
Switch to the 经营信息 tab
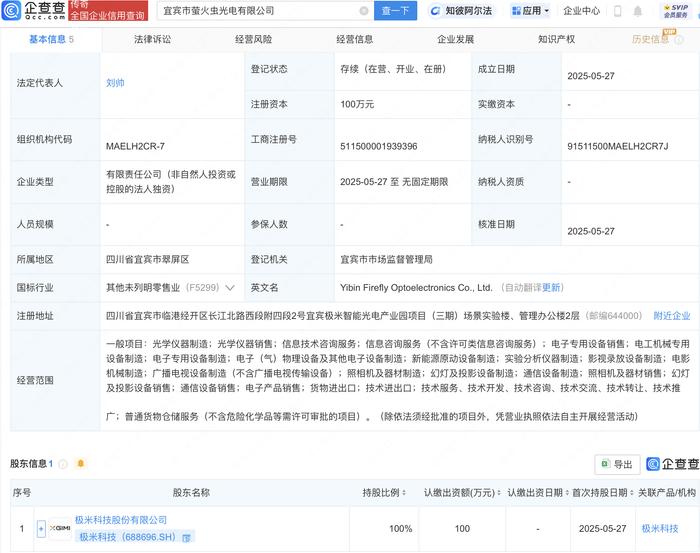coord(354,40)
